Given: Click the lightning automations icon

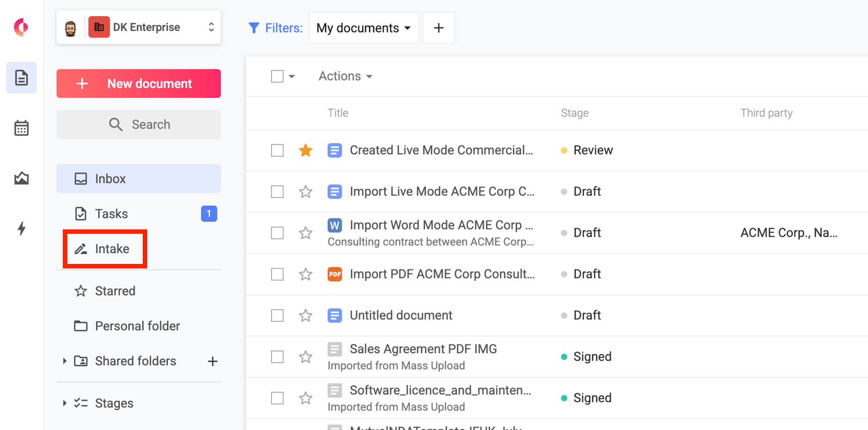Looking at the screenshot, I should (21, 228).
